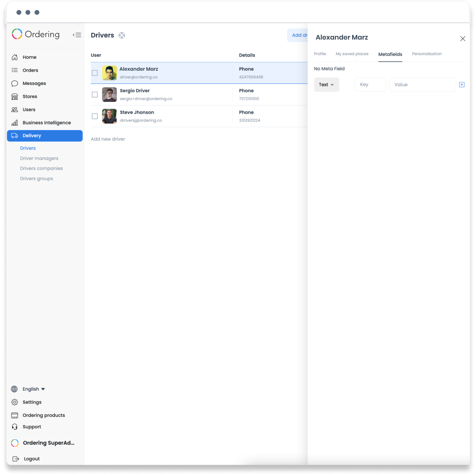Click phone number 3312921224

(x=250, y=120)
